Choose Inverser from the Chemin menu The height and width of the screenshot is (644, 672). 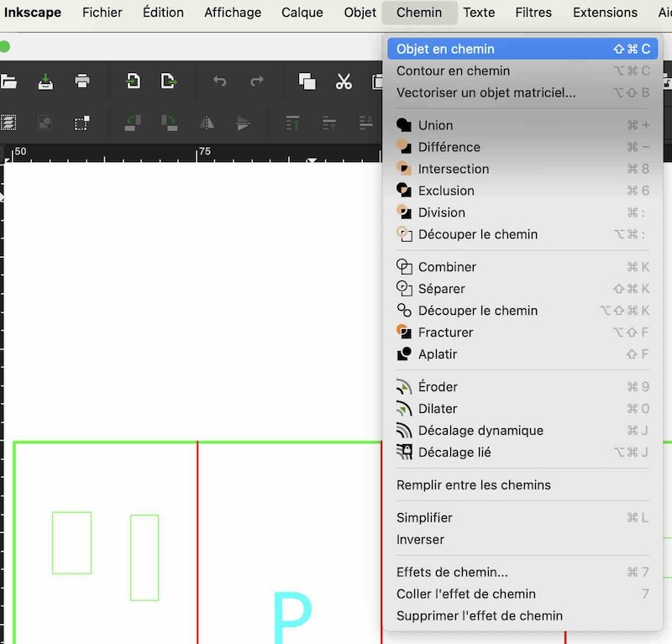522,539
